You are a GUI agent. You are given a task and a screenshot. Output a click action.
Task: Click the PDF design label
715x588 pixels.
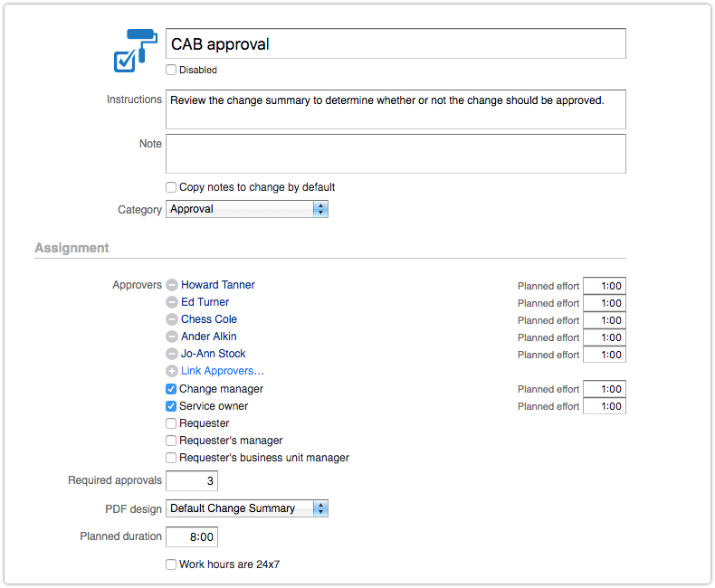133,509
